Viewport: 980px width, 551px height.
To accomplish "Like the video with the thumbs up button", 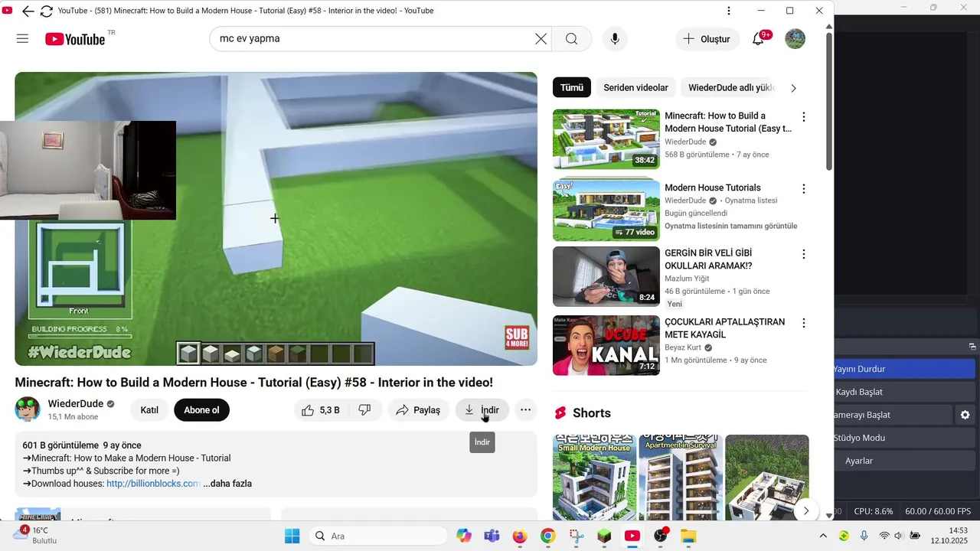I will pyautogui.click(x=321, y=410).
